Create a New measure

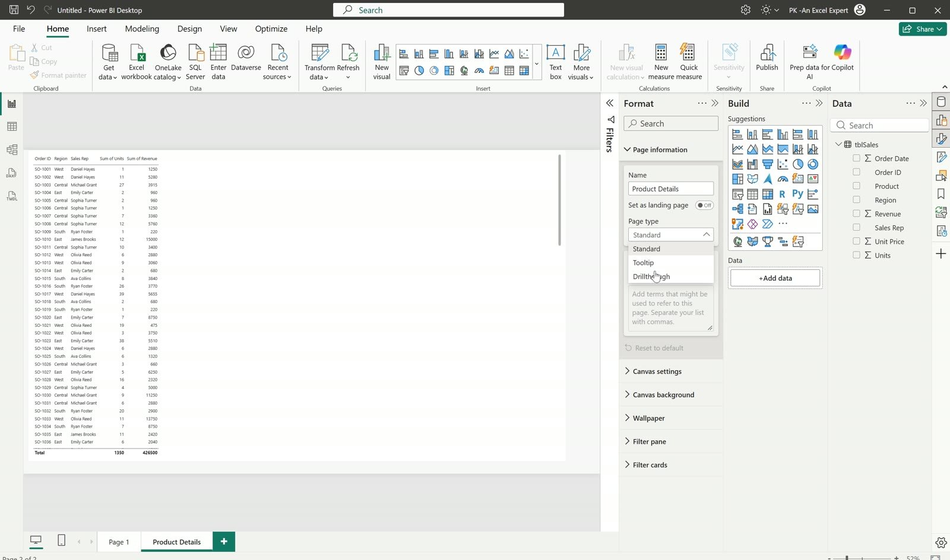661,62
